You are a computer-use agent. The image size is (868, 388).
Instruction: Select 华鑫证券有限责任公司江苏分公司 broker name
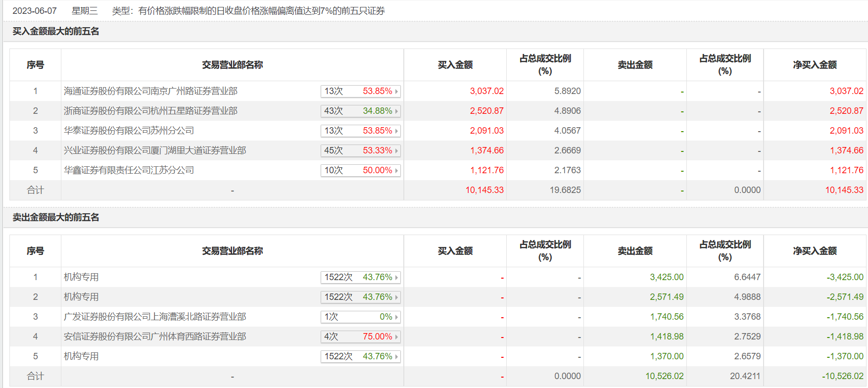[x=129, y=170]
